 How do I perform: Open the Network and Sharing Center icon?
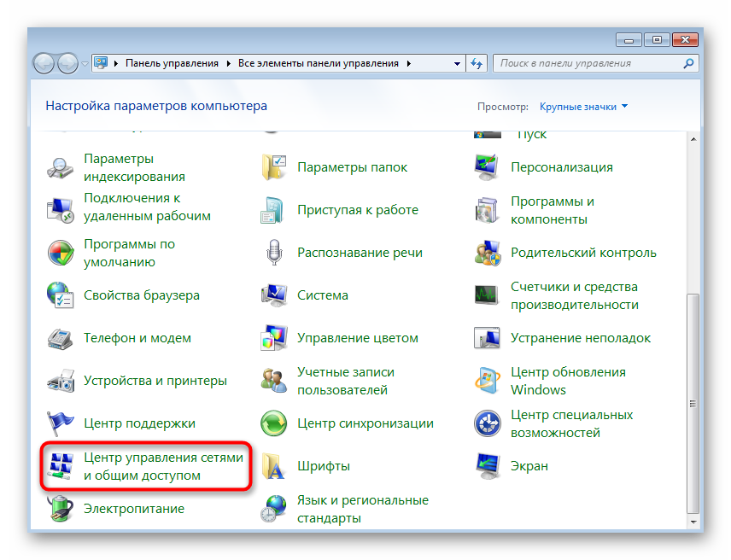(60, 466)
